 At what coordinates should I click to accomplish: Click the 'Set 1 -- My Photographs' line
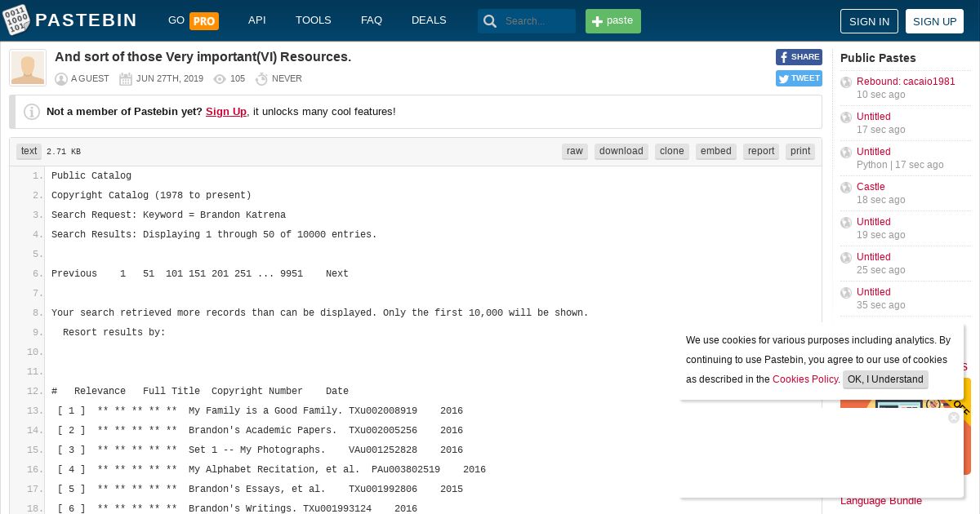click(257, 450)
